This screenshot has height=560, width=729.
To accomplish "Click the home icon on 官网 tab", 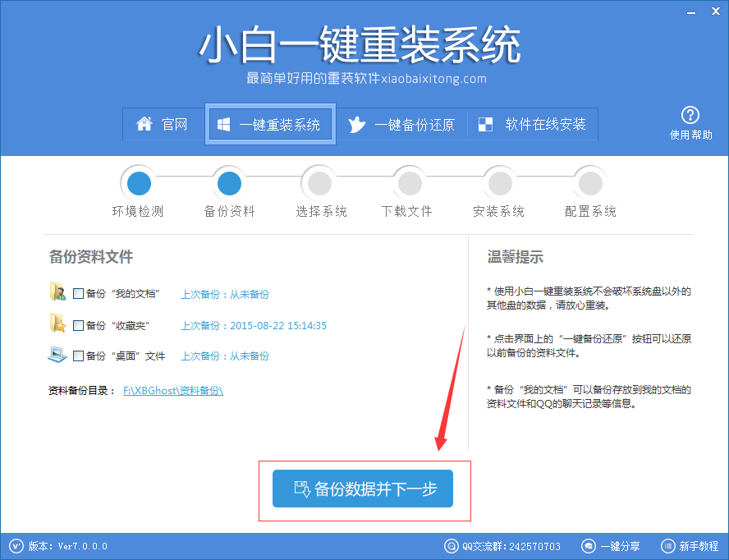I will coord(144,124).
